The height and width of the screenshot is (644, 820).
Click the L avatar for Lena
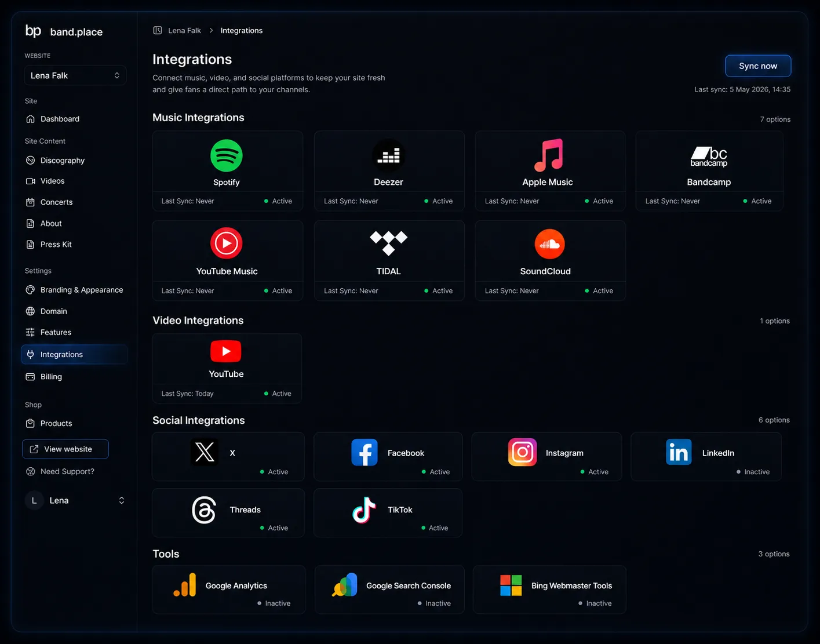(34, 500)
